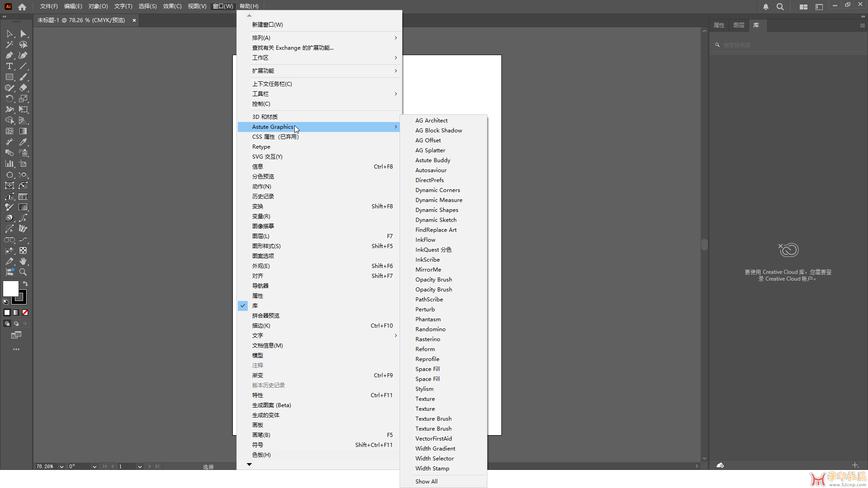Screen dimensions: 868x488
Task: Select the Pen tool
Action: tap(9, 56)
